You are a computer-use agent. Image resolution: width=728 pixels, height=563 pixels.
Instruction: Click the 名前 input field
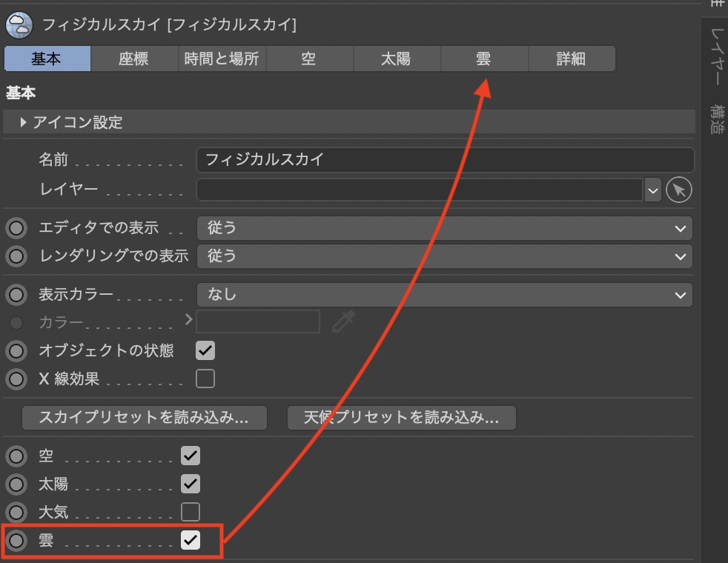point(445,159)
